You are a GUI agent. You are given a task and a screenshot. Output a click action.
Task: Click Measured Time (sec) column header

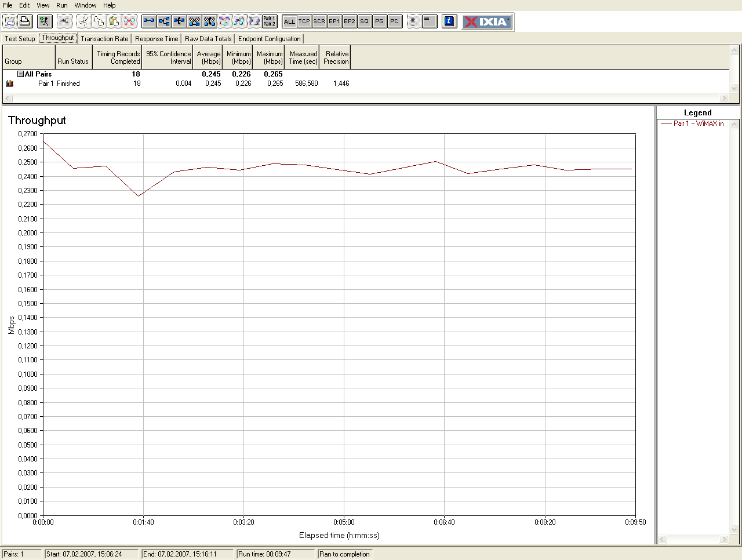(303, 57)
